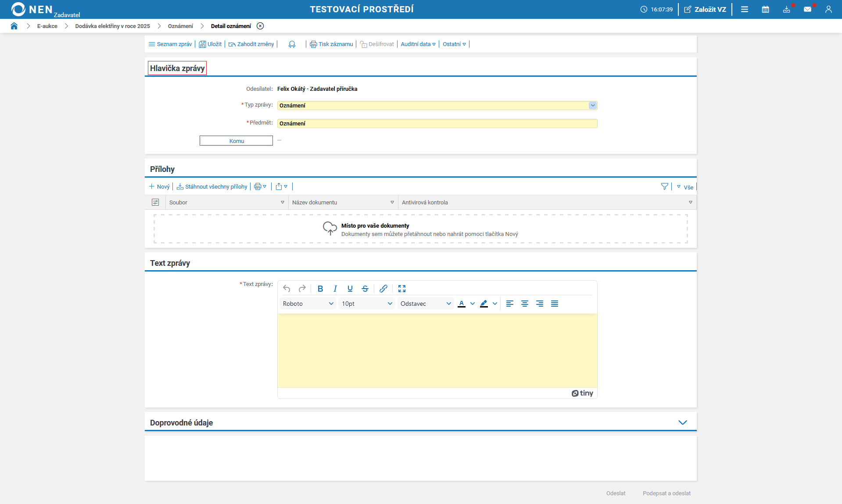Open the text color picker arrow
This screenshot has height=504, width=842.
473,304
